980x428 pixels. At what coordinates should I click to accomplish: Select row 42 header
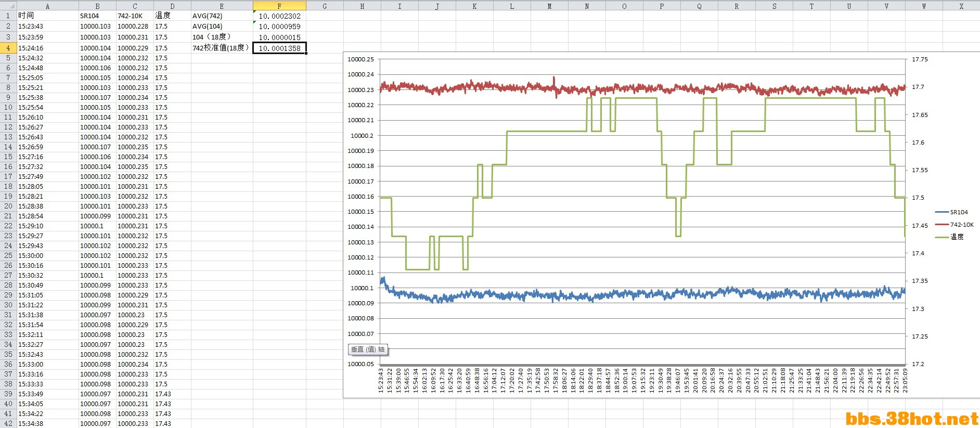[8, 423]
